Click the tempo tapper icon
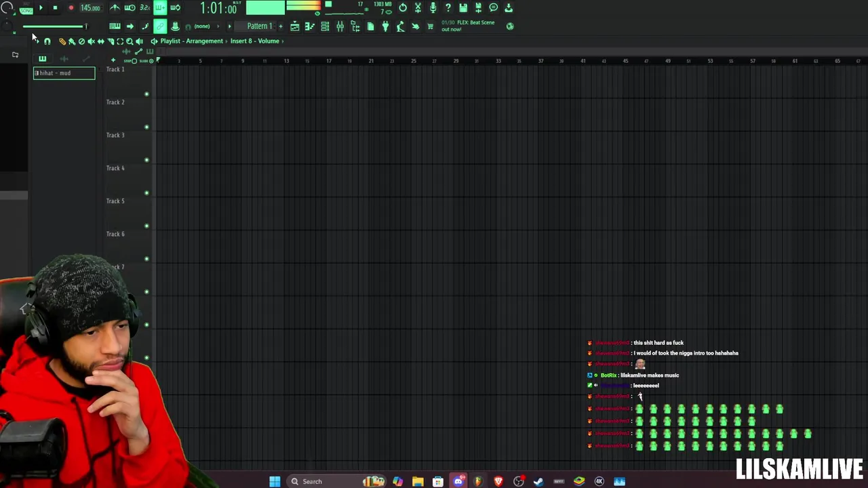This screenshot has height=488, width=868. point(400,26)
